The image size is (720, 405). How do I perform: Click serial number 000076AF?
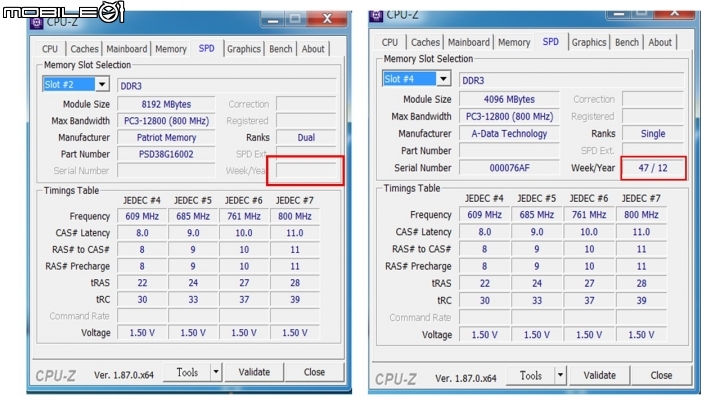click(x=509, y=168)
